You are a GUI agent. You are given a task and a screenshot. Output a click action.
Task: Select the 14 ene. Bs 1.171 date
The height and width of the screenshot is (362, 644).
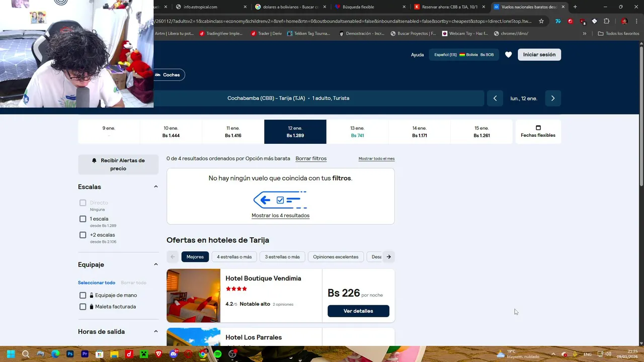pyautogui.click(x=419, y=132)
